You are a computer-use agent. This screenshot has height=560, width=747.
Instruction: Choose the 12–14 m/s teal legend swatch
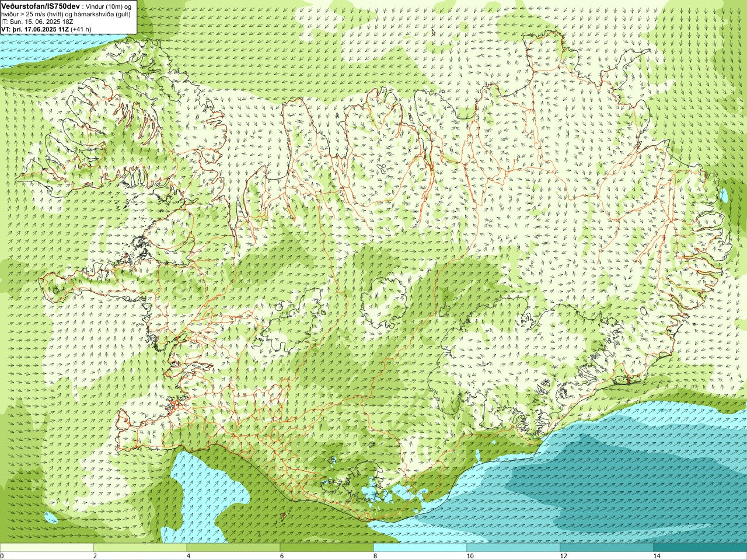pyautogui.click(x=607, y=548)
